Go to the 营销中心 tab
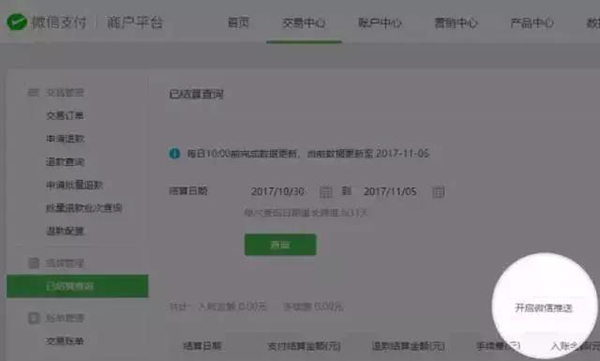 456,23
